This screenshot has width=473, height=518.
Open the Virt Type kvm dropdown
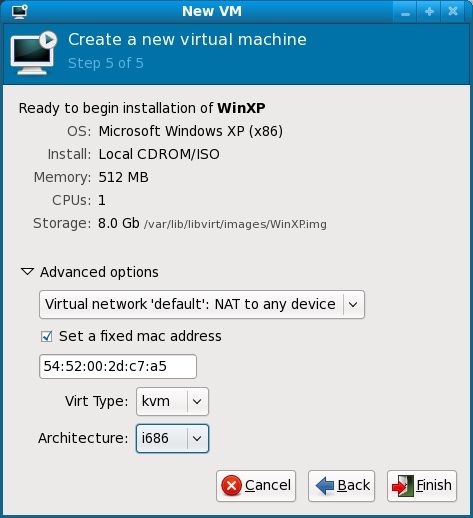[172, 401]
